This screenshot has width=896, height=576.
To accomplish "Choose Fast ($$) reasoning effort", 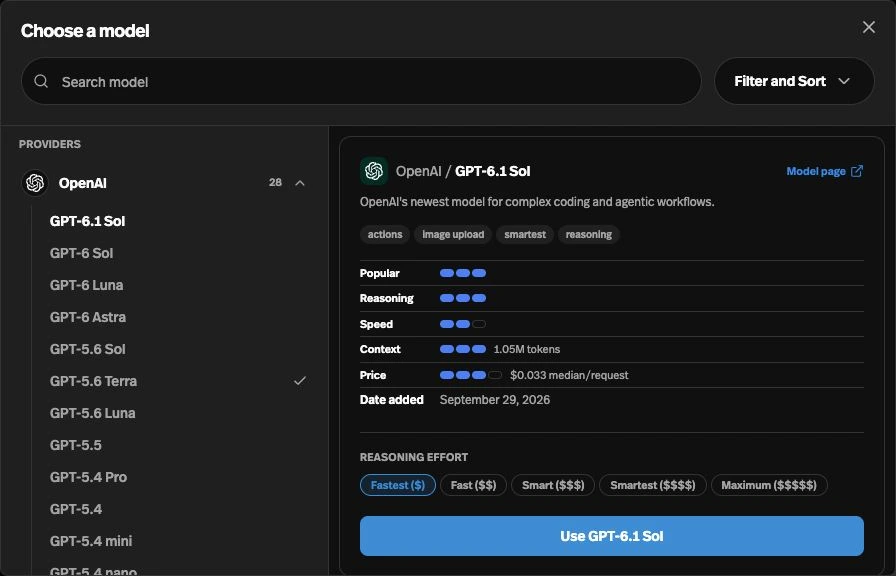I will click(x=473, y=485).
